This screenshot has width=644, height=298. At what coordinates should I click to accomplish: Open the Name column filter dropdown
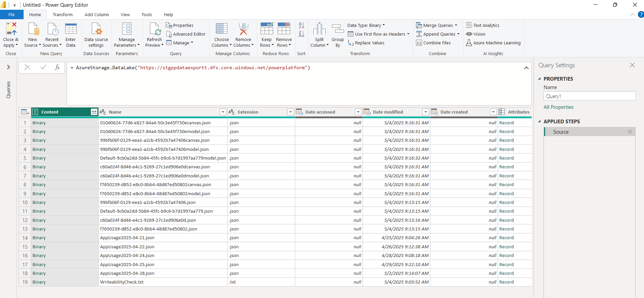coord(223,112)
